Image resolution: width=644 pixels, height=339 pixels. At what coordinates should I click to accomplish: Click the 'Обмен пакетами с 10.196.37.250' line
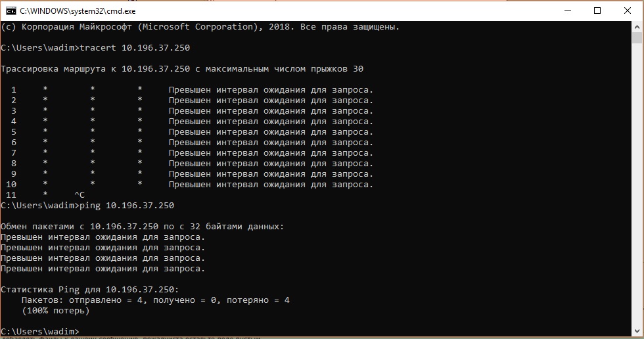coord(142,227)
